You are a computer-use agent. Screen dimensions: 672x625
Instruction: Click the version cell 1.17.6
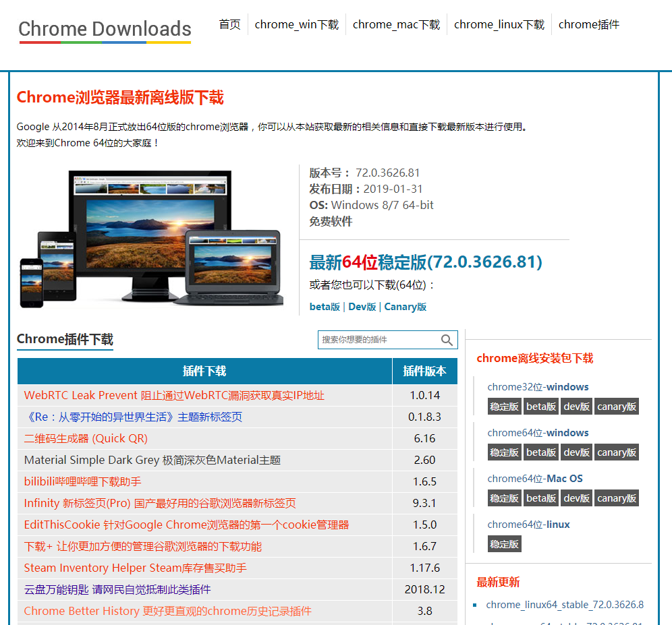424,568
